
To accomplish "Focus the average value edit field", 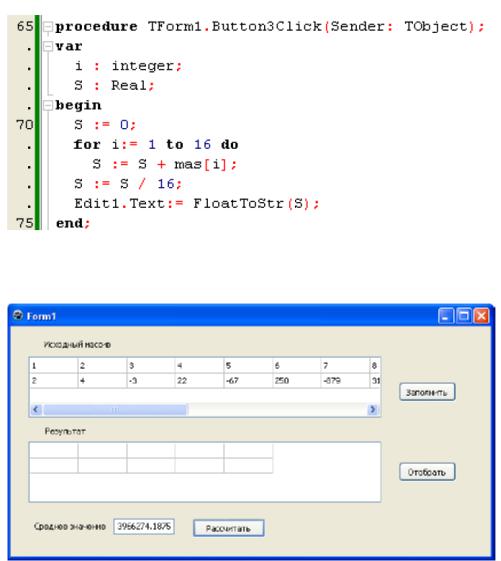I will (x=144, y=526).
